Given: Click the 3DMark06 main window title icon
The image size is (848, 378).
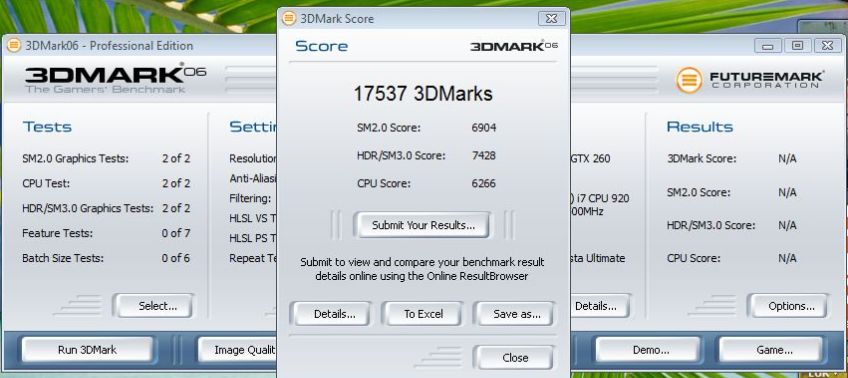Looking at the screenshot, I should 14,45.
